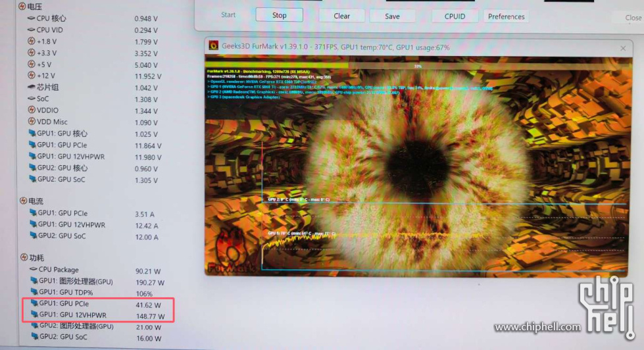The image size is (644, 350).
Task: Click the greyed Start button
Action: (x=228, y=14)
